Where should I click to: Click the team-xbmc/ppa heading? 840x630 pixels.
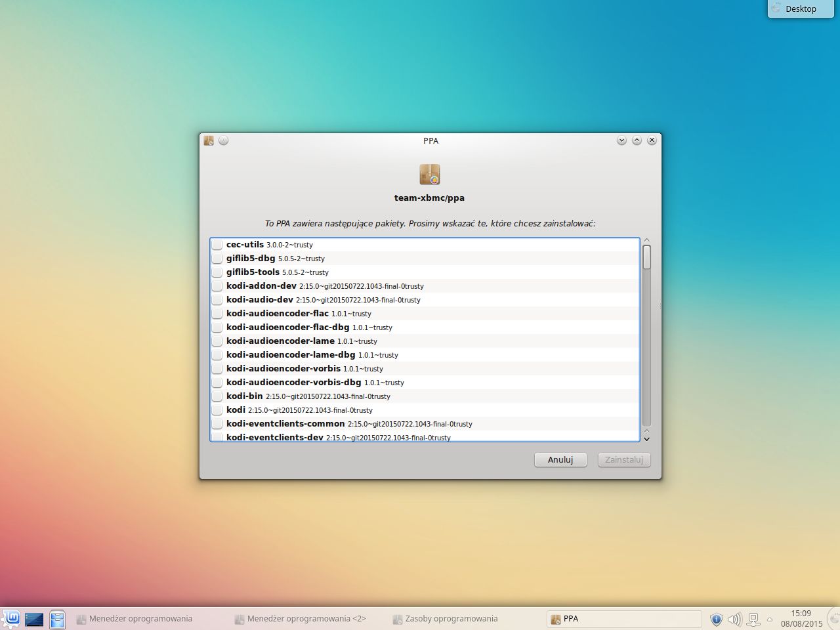(429, 198)
